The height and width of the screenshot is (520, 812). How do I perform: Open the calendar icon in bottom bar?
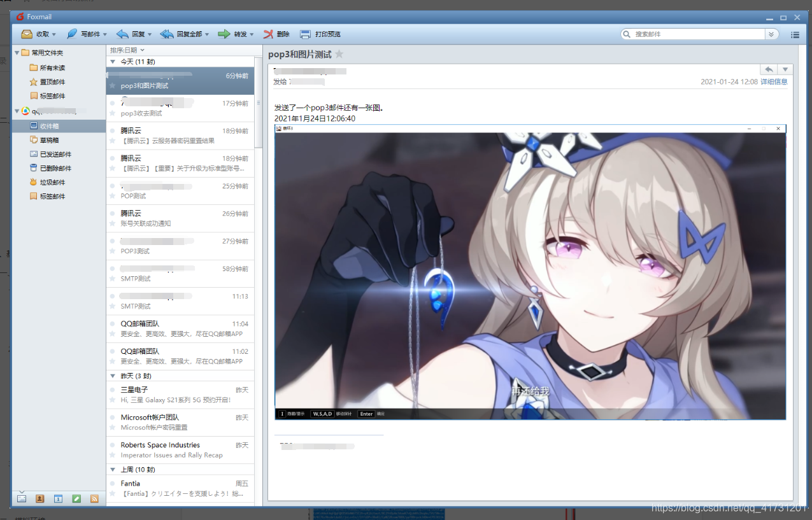click(x=58, y=499)
